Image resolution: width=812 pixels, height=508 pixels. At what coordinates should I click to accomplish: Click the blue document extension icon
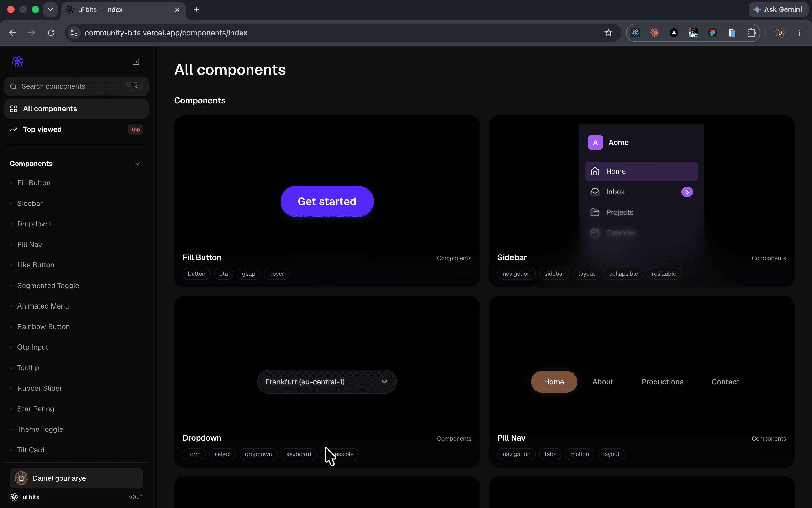pos(732,32)
